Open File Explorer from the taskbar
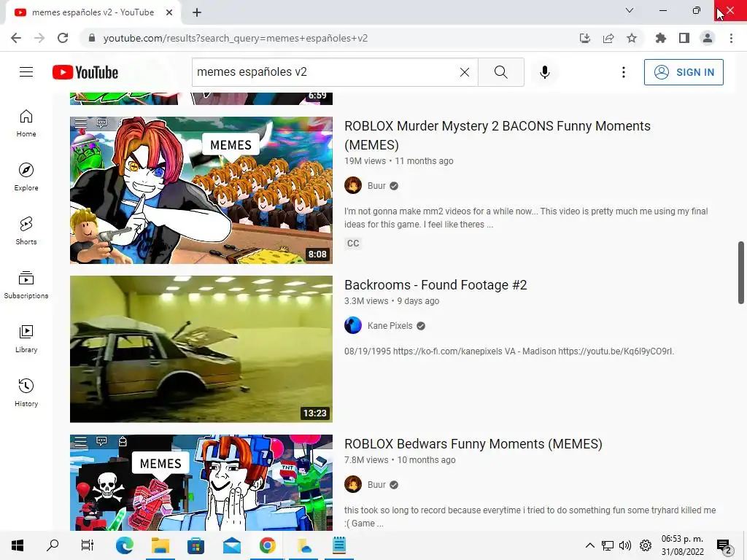Image resolution: width=747 pixels, height=560 pixels. (160, 545)
